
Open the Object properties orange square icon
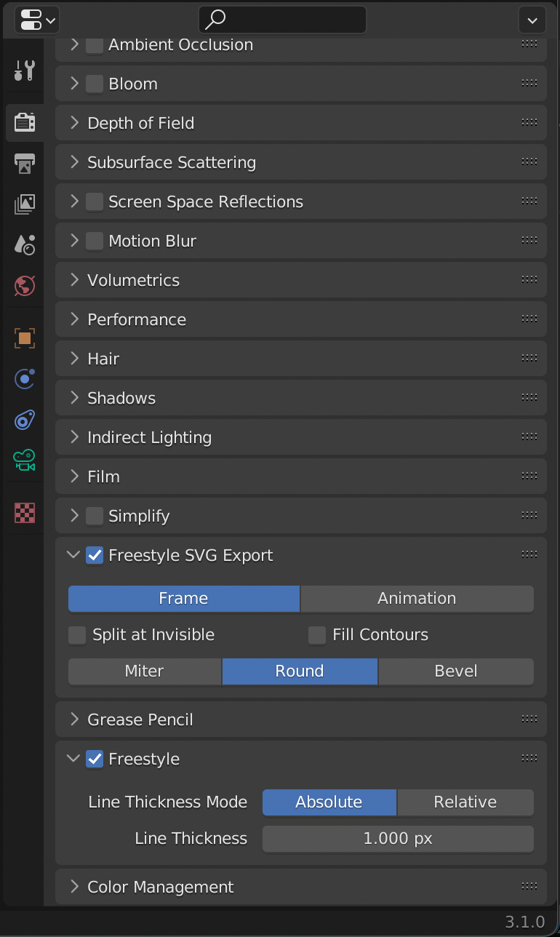pyautogui.click(x=25, y=338)
